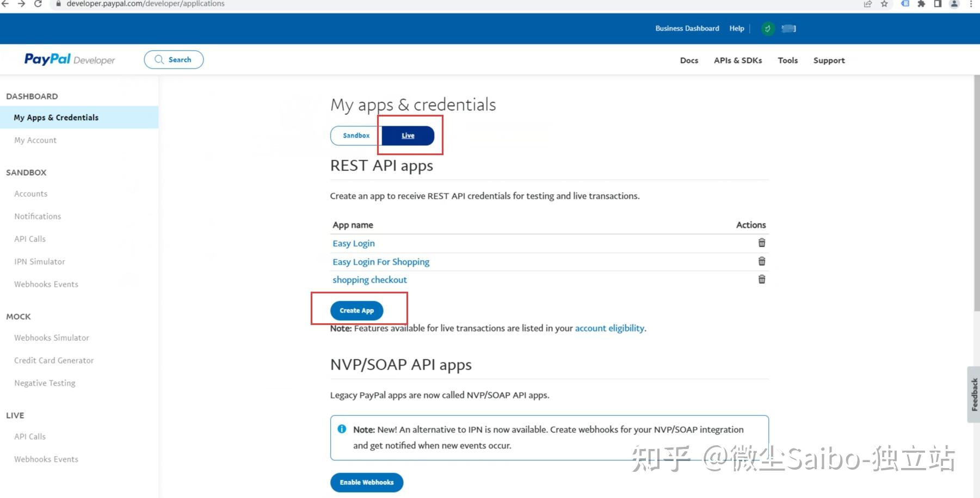Switch to the Live toggle
Screen dimensions: 980x498
pos(407,136)
